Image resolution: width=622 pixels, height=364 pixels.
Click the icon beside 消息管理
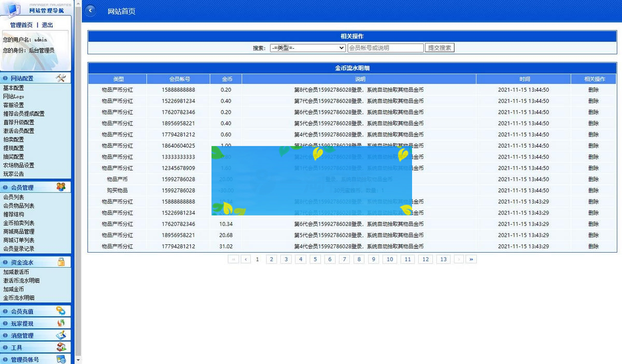61,336
